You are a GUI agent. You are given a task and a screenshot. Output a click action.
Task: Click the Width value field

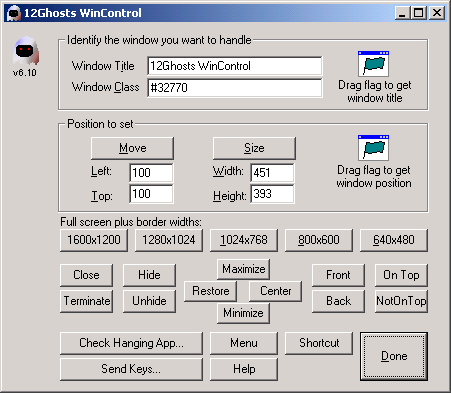272,173
